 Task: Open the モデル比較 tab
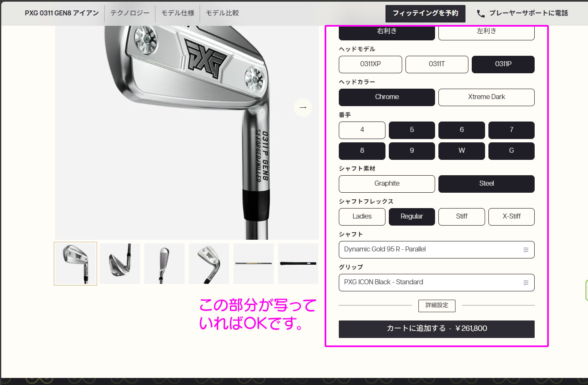click(223, 13)
